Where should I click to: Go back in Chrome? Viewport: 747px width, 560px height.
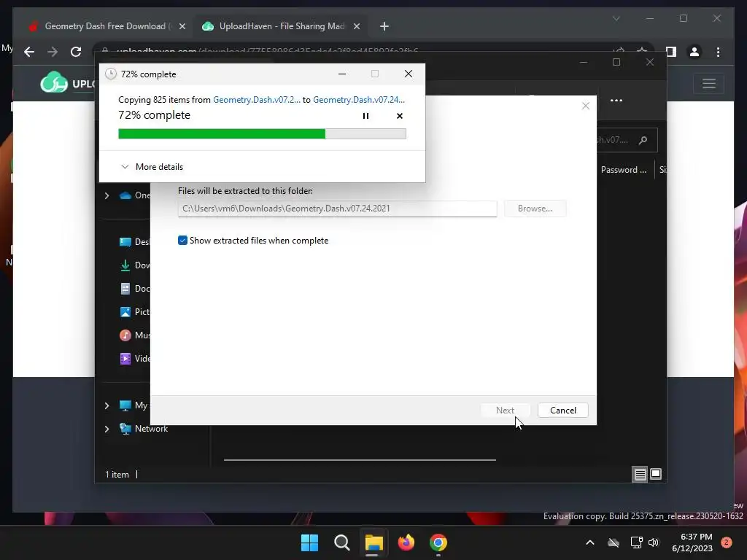(29, 52)
